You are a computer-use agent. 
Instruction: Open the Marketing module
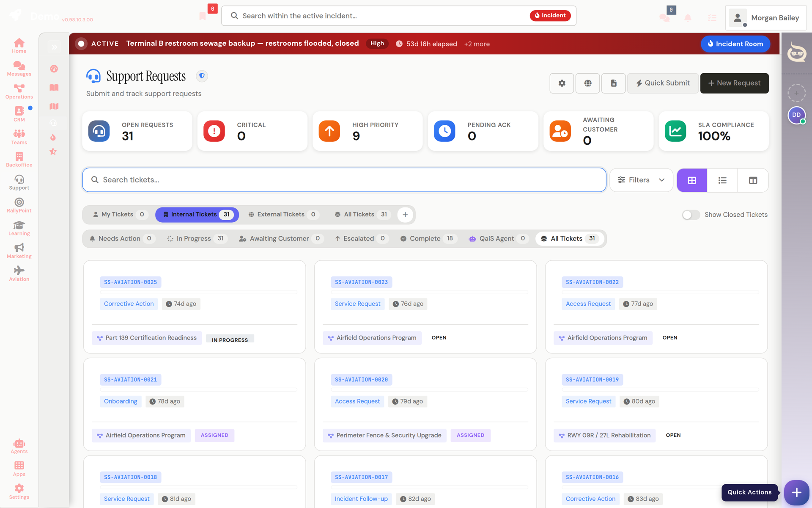[19, 251]
